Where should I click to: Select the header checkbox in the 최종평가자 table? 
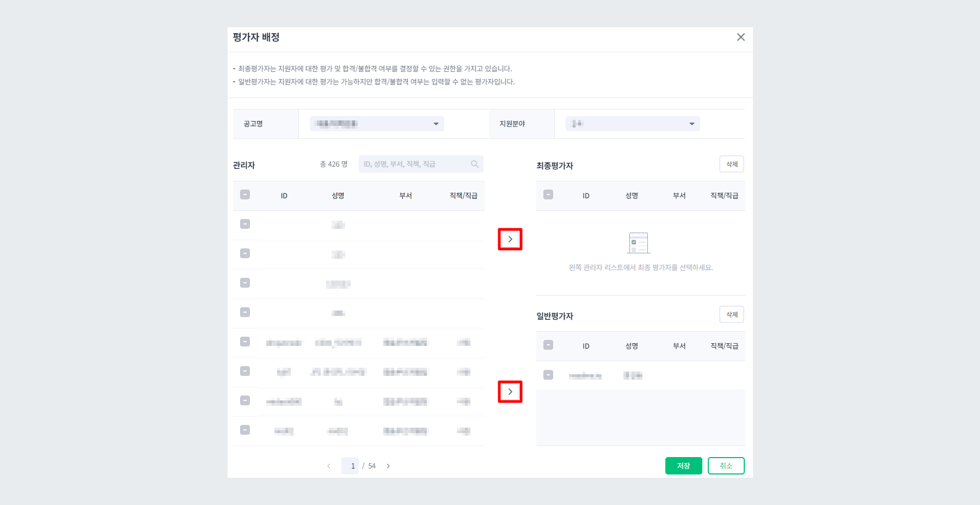[548, 194]
